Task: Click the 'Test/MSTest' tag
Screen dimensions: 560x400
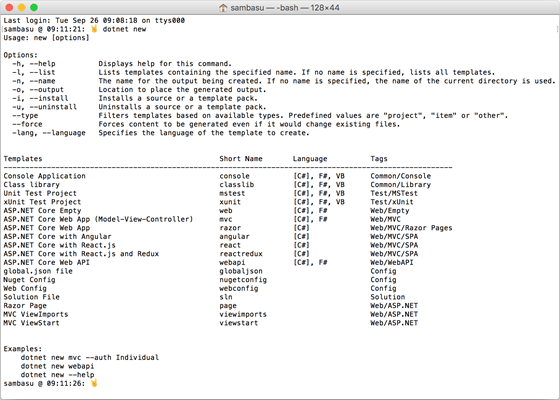Action: pyautogui.click(x=394, y=193)
